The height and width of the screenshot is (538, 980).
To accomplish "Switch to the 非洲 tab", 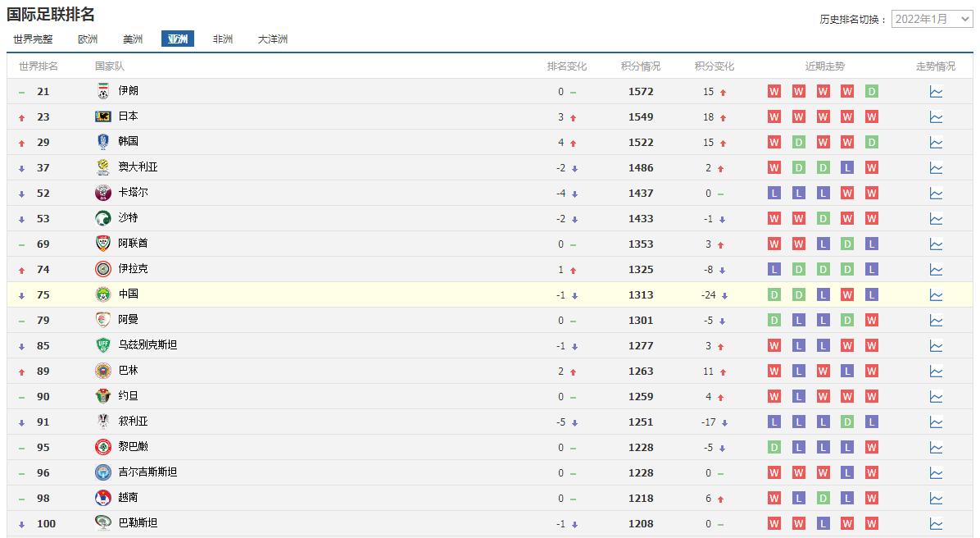I will click(223, 39).
